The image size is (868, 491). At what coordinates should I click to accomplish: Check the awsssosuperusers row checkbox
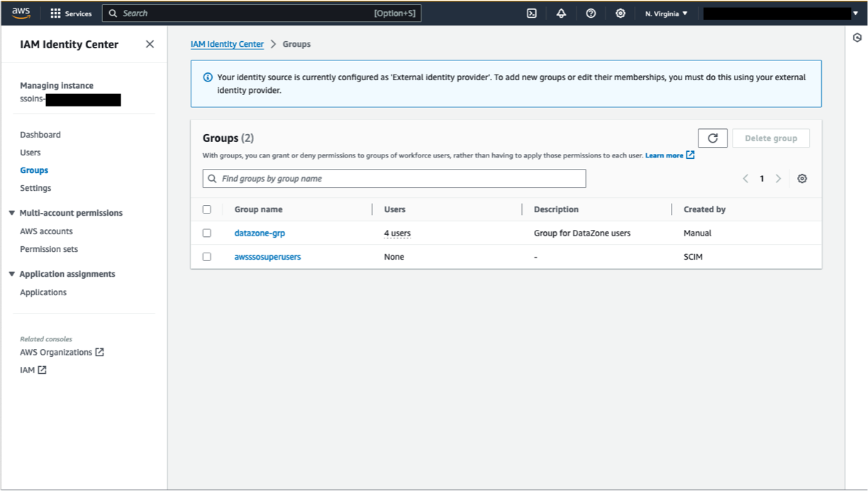point(207,257)
